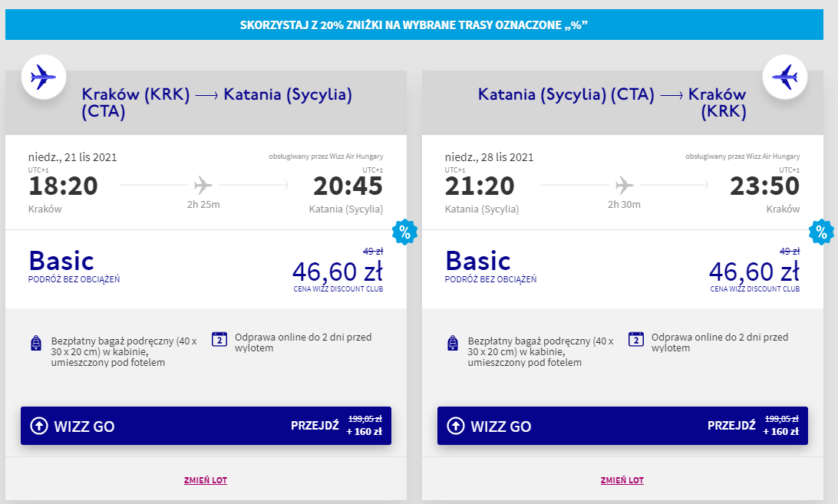Click ZMIEŃ LOT under the Katania departure
Image resolution: width=838 pixels, height=504 pixels.
click(622, 480)
